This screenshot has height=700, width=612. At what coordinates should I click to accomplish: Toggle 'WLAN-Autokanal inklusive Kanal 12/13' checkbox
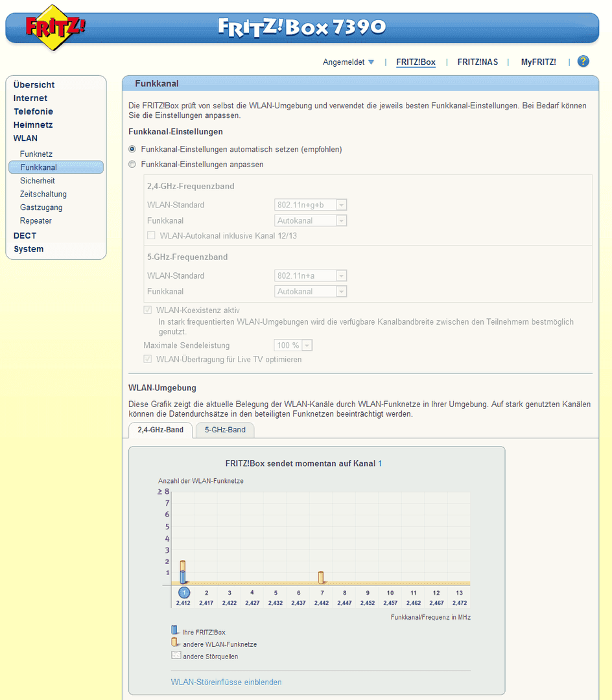151,235
